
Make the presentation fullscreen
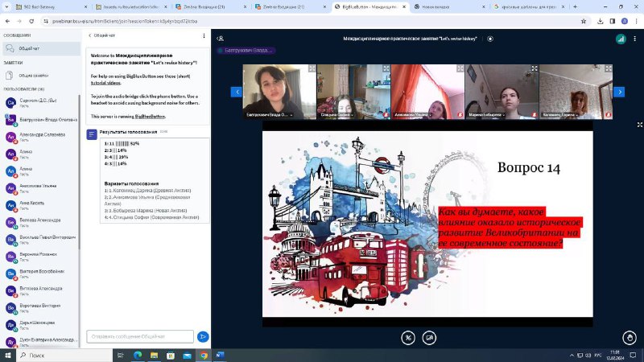click(639, 125)
